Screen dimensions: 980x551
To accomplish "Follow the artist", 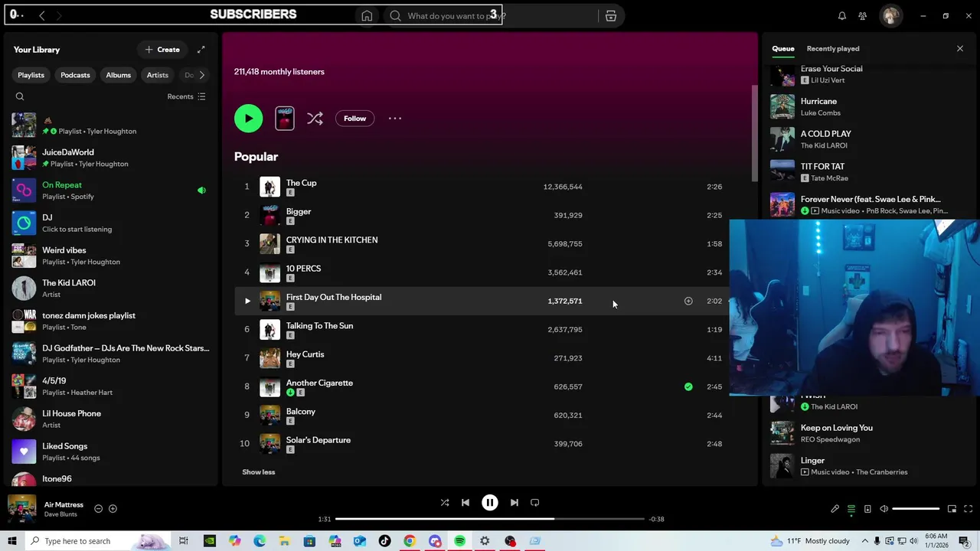I will click(354, 119).
